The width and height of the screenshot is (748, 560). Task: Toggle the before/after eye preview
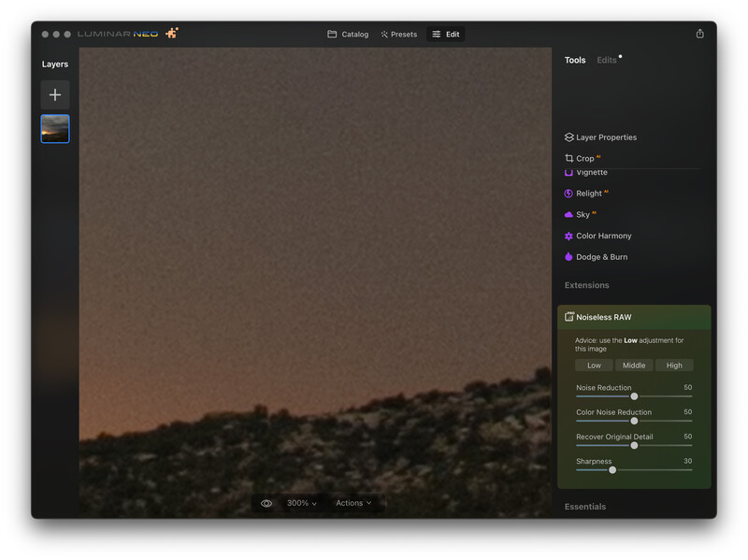click(x=266, y=503)
